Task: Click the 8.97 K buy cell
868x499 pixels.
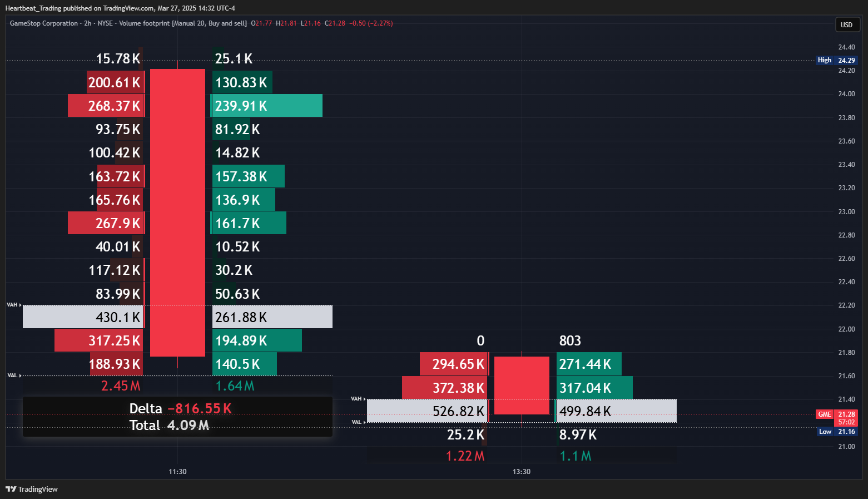Action: pyautogui.click(x=578, y=434)
